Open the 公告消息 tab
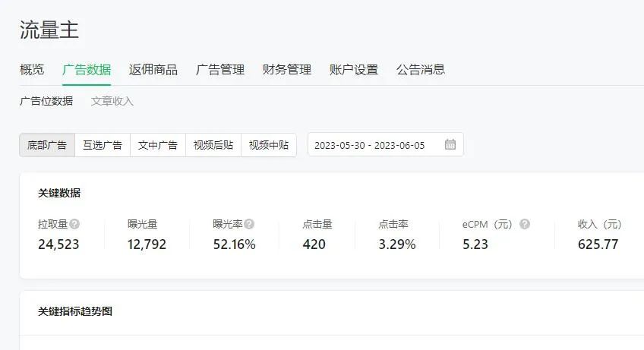The width and height of the screenshot is (644, 350). pyautogui.click(x=421, y=69)
